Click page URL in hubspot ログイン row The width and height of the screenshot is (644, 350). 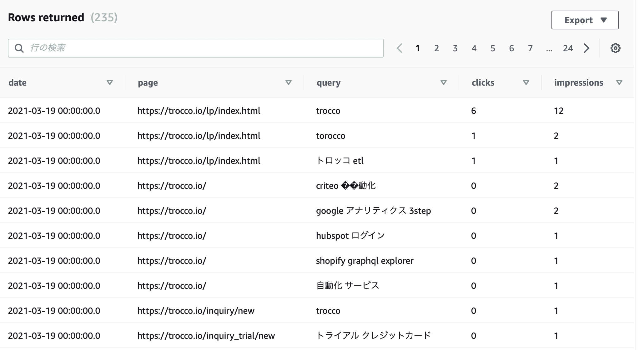[172, 236]
